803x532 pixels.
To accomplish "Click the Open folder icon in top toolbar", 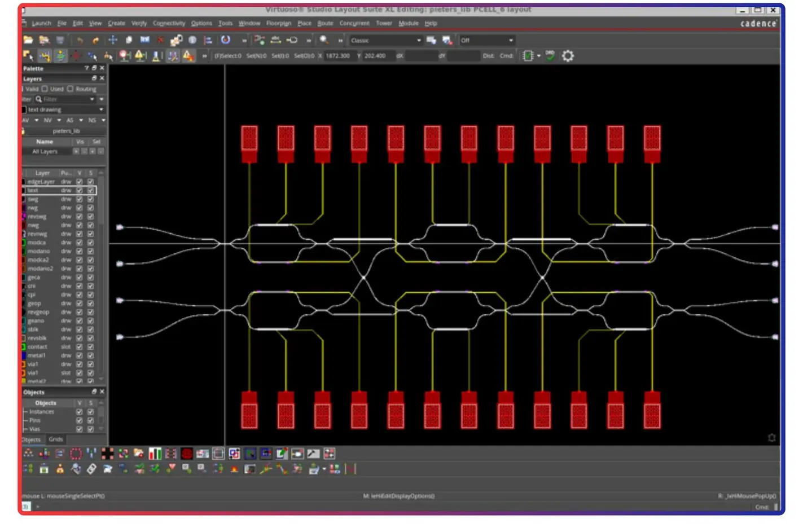I will coord(28,40).
